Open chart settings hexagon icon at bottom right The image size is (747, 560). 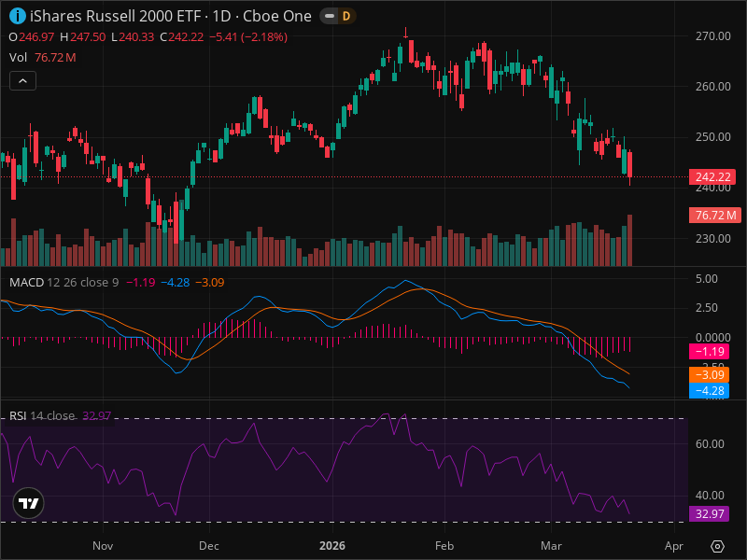tap(717, 546)
